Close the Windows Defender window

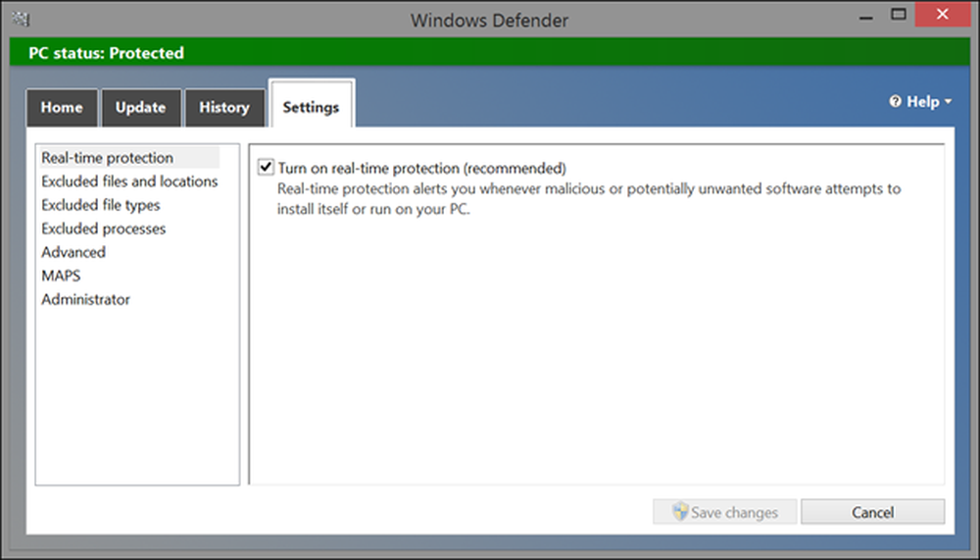coord(943,15)
